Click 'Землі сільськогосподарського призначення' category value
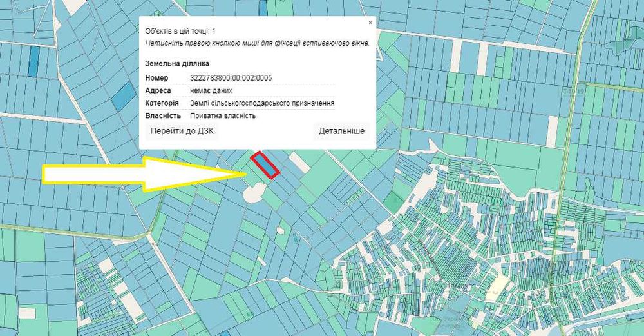 tap(262, 103)
